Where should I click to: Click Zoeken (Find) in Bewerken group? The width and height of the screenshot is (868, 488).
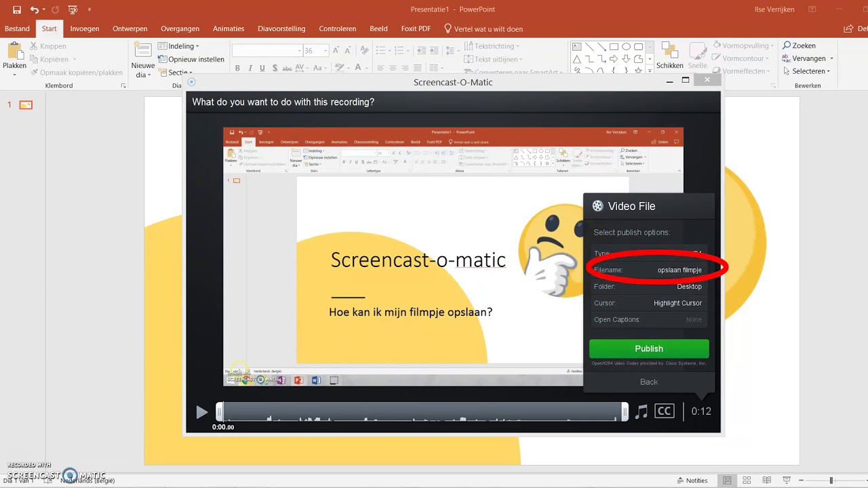pos(799,45)
